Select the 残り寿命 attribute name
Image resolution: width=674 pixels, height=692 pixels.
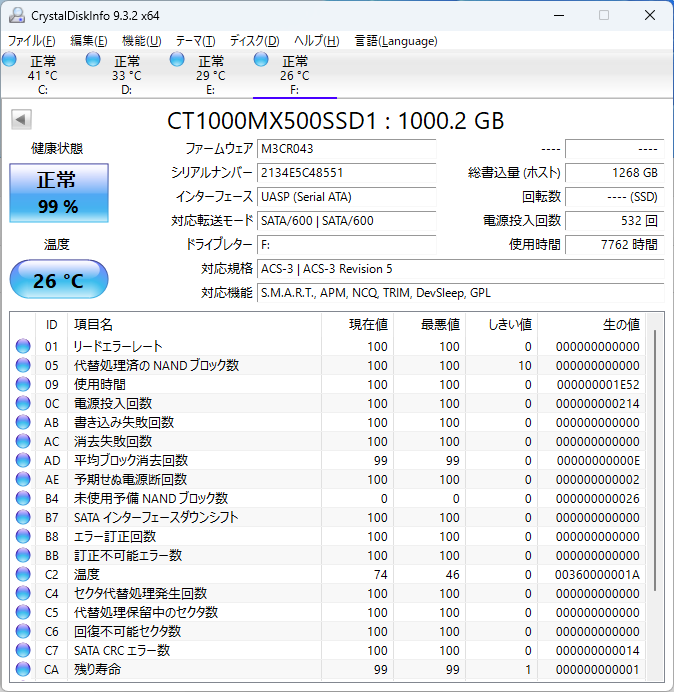pos(97,669)
